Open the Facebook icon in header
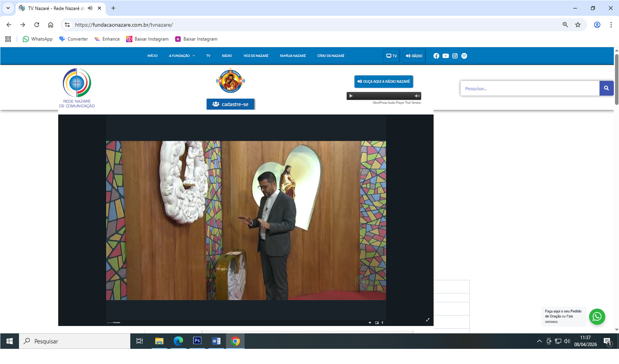Viewport: 619px width, 364px height. pyautogui.click(x=436, y=56)
